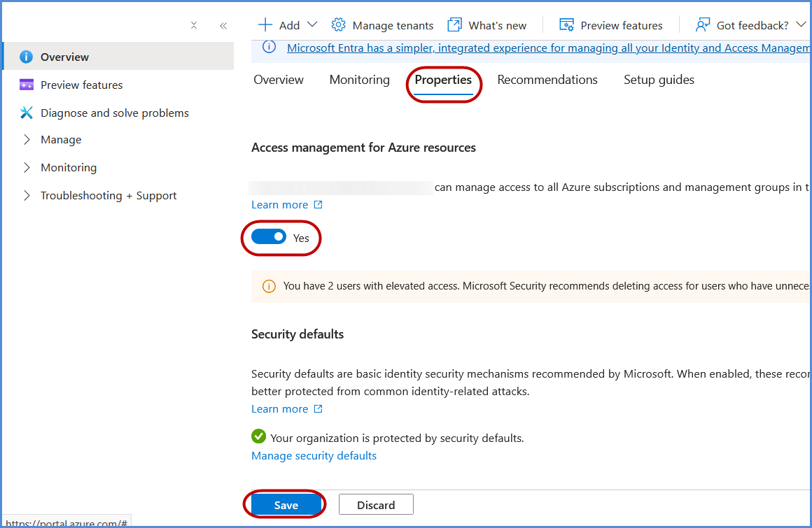Switch to the Properties tab

point(443,80)
